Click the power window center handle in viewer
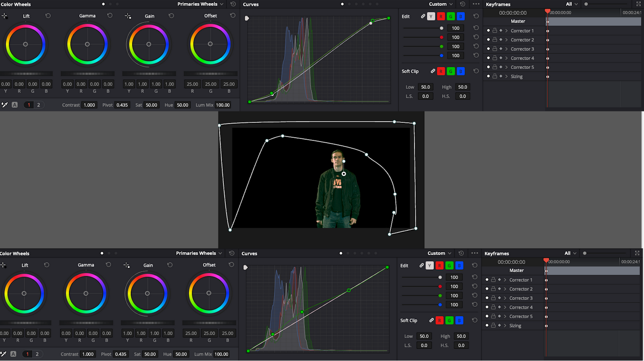The image size is (644, 361). click(x=344, y=174)
